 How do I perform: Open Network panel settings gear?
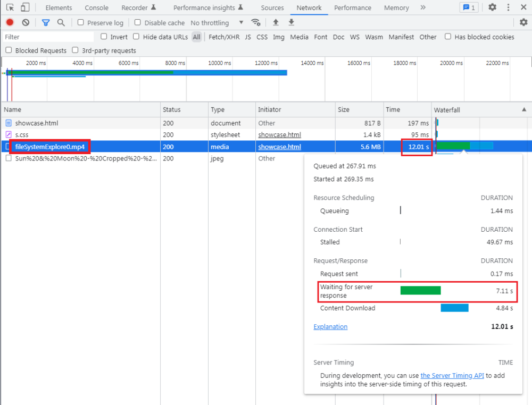click(x=523, y=22)
